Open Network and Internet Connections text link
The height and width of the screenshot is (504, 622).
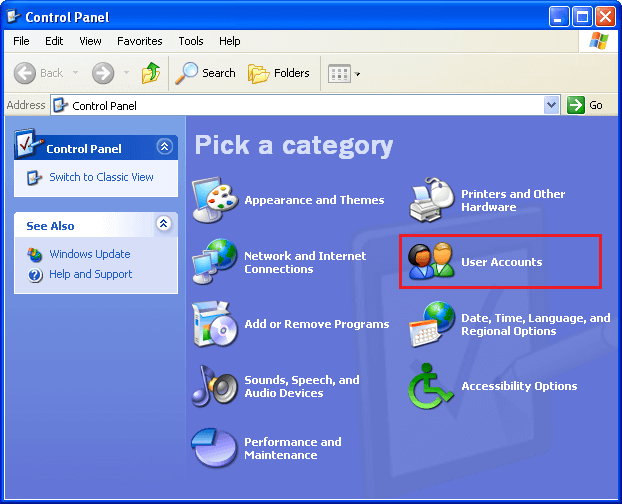(305, 262)
